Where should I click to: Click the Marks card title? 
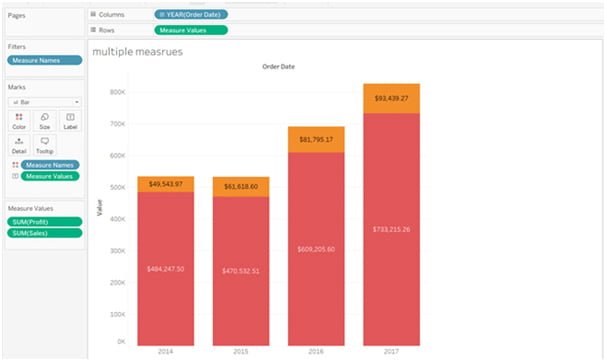[17, 87]
